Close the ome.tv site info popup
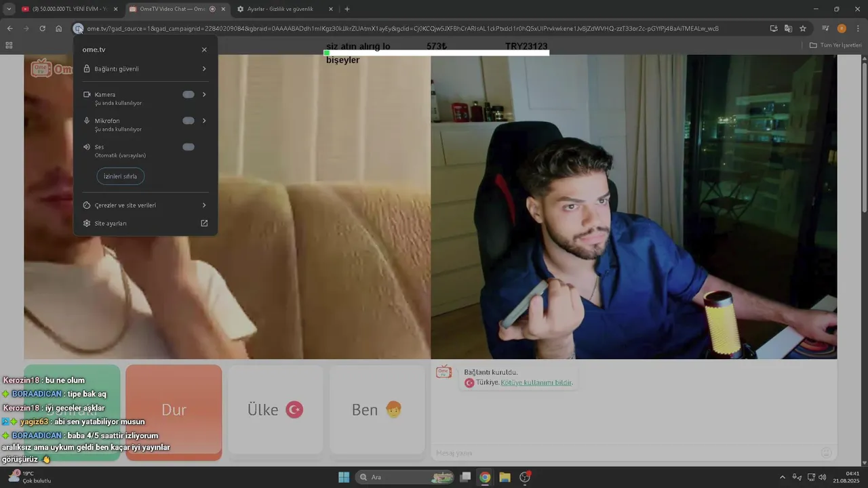Image resolution: width=868 pixels, height=488 pixels. 204,49
